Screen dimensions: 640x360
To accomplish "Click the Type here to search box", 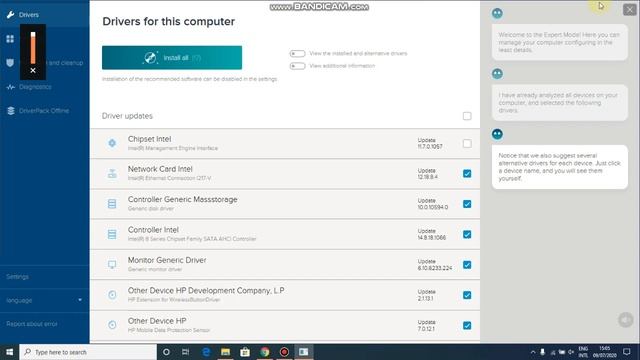I will (x=88, y=352).
